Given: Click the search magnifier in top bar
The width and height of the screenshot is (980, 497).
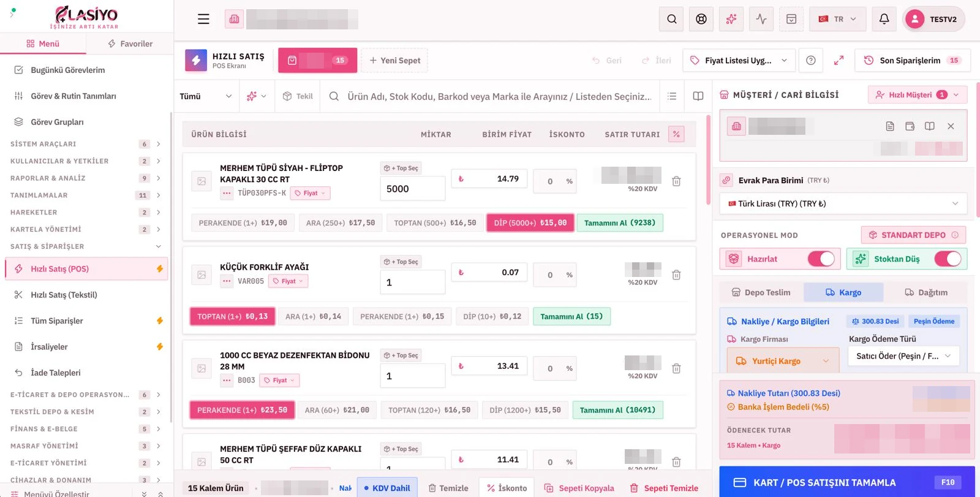Looking at the screenshot, I should [672, 19].
